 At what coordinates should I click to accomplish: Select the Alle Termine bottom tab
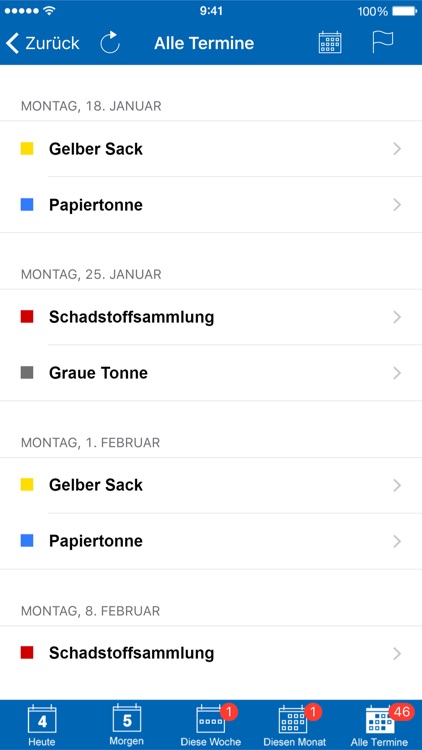pyautogui.click(x=379, y=725)
